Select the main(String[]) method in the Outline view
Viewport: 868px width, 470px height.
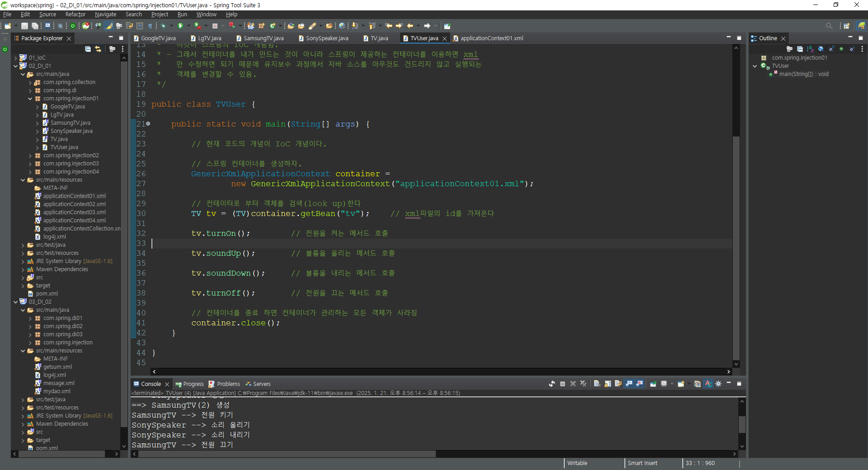804,74
